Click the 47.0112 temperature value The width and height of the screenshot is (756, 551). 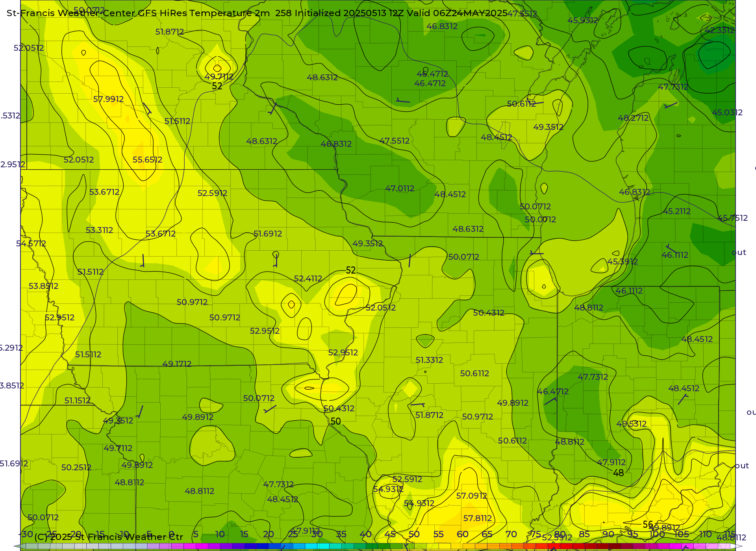click(400, 189)
